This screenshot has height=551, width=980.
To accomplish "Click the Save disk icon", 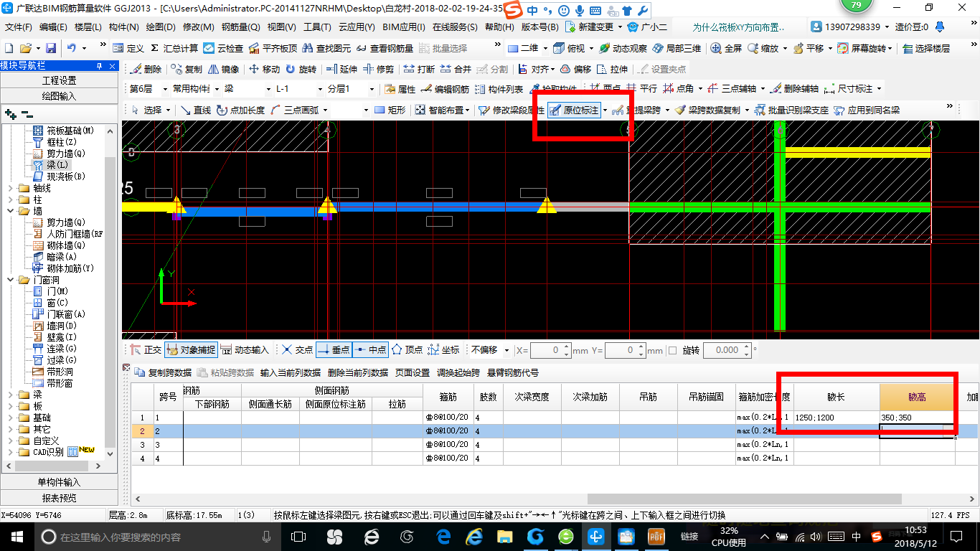I will [51, 48].
